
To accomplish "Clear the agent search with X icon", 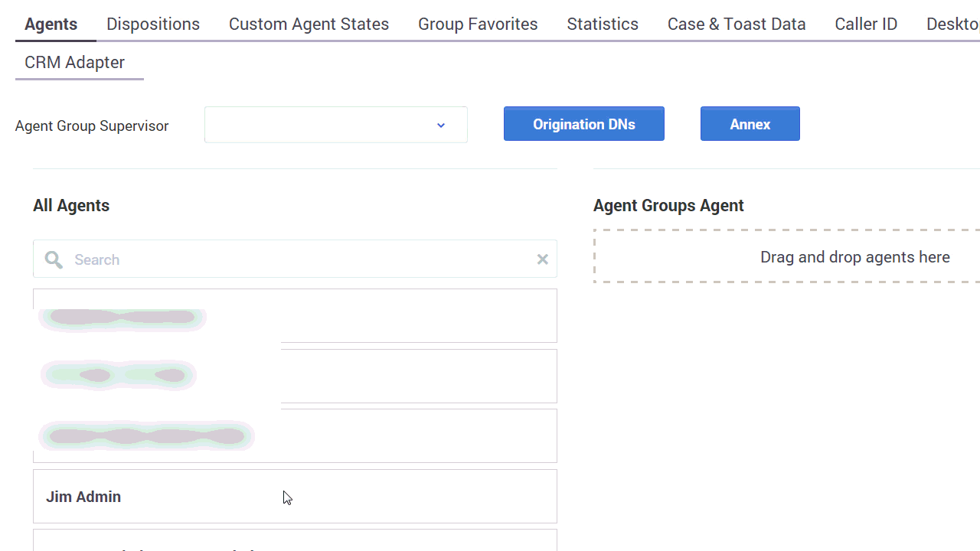I will 542,259.
